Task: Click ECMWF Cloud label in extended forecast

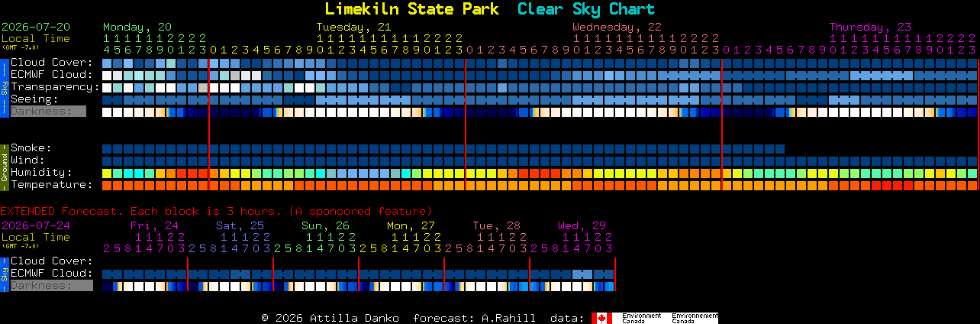Action: pyautogui.click(x=51, y=274)
